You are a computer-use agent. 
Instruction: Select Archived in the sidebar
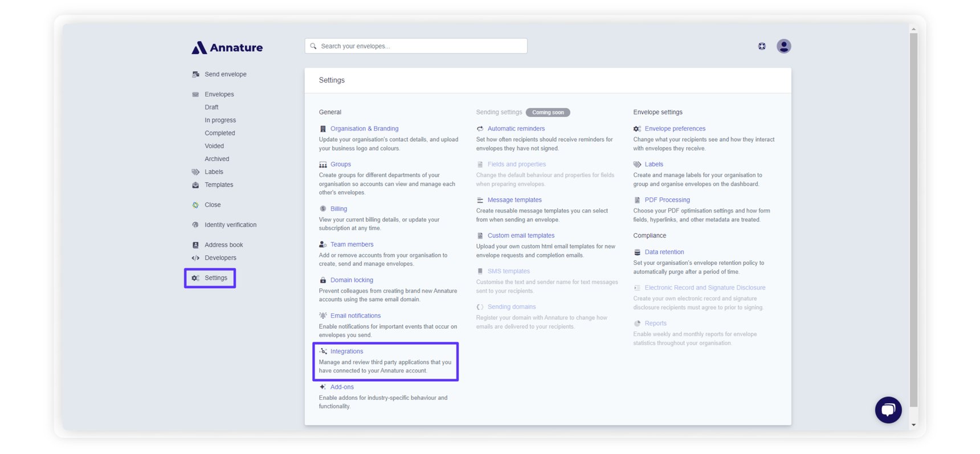tap(217, 159)
